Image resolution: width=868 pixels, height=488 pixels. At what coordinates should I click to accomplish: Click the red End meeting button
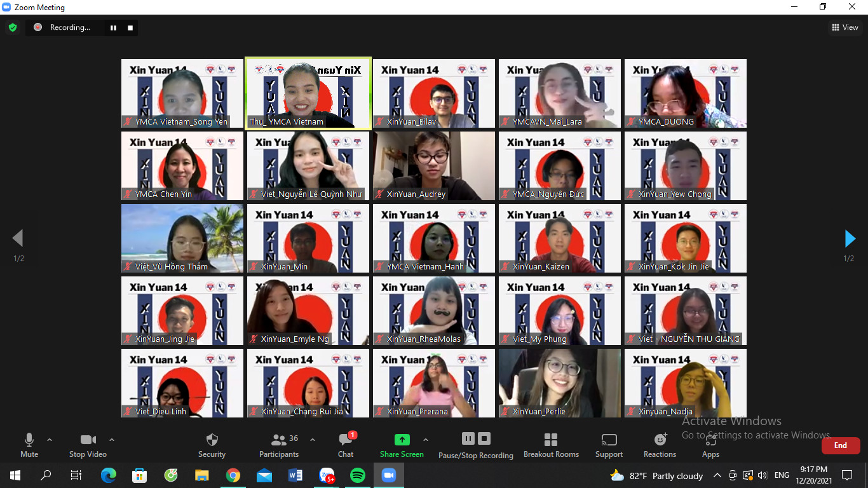click(x=840, y=445)
